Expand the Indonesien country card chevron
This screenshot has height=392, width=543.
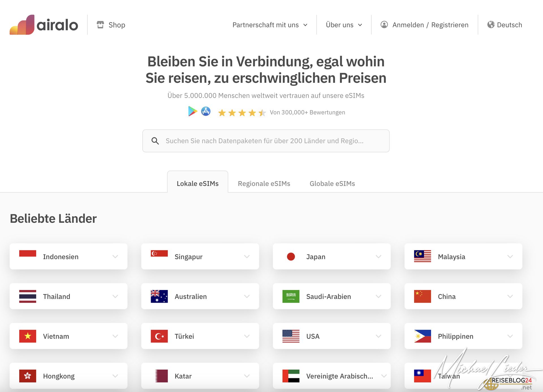(115, 257)
